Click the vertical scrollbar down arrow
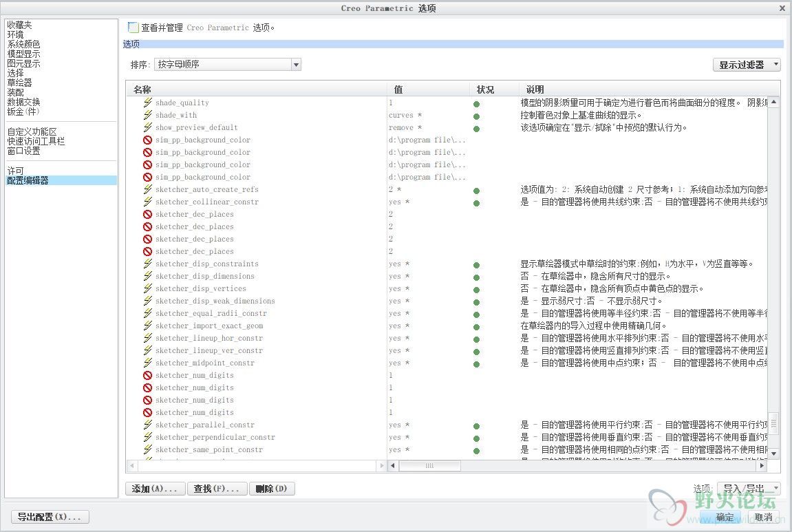792x532 pixels. coord(774,454)
